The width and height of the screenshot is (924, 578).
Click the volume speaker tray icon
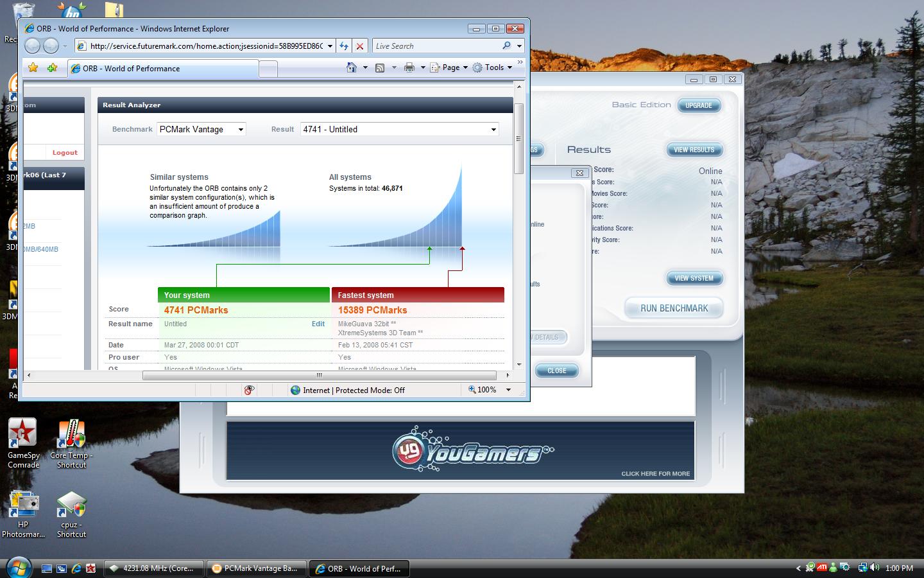[x=875, y=568]
